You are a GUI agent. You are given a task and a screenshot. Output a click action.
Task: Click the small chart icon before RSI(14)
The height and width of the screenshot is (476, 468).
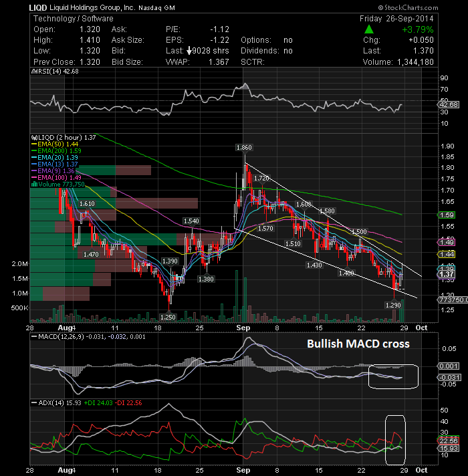click(34, 72)
